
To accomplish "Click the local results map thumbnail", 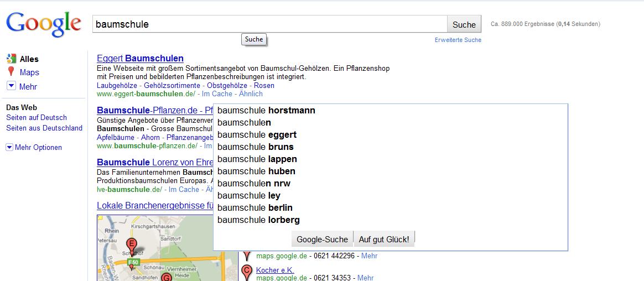I will point(167,248).
